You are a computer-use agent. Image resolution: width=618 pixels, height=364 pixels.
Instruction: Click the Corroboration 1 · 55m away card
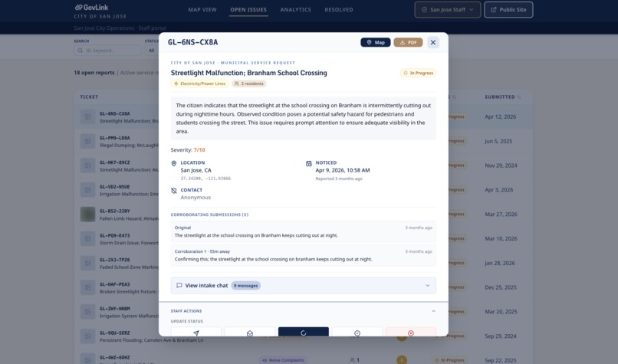(304, 255)
